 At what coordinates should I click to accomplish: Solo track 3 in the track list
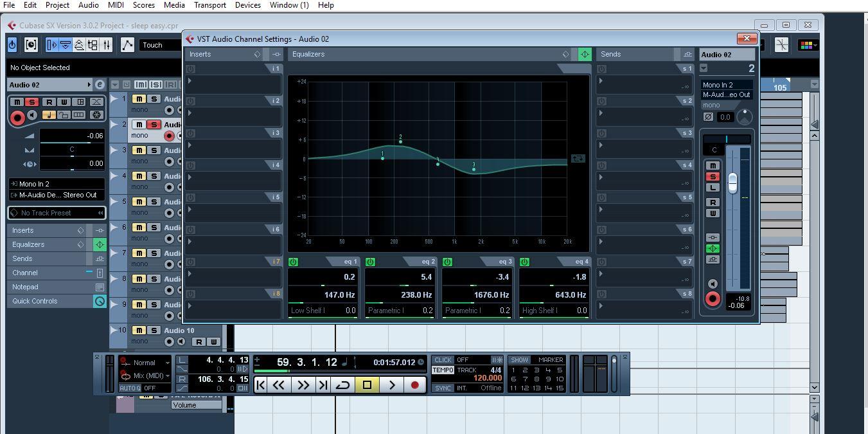tap(154, 150)
